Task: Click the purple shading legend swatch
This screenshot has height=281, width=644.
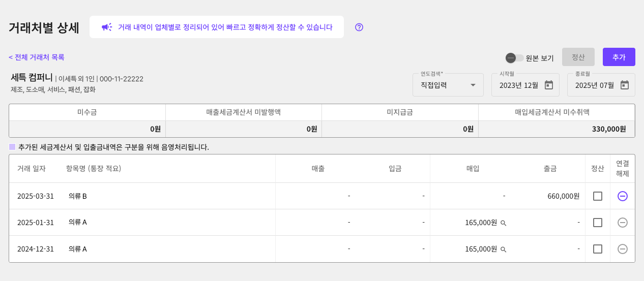Action: (12, 147)
